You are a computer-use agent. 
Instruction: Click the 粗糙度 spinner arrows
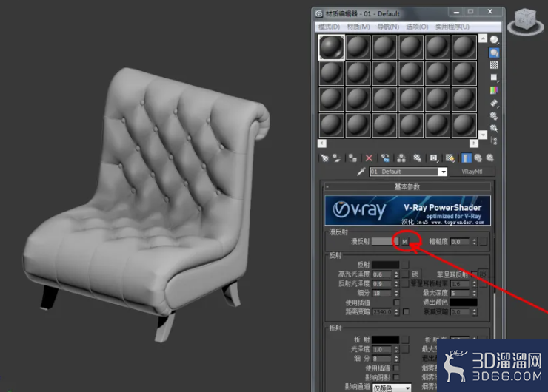[474, 242]
